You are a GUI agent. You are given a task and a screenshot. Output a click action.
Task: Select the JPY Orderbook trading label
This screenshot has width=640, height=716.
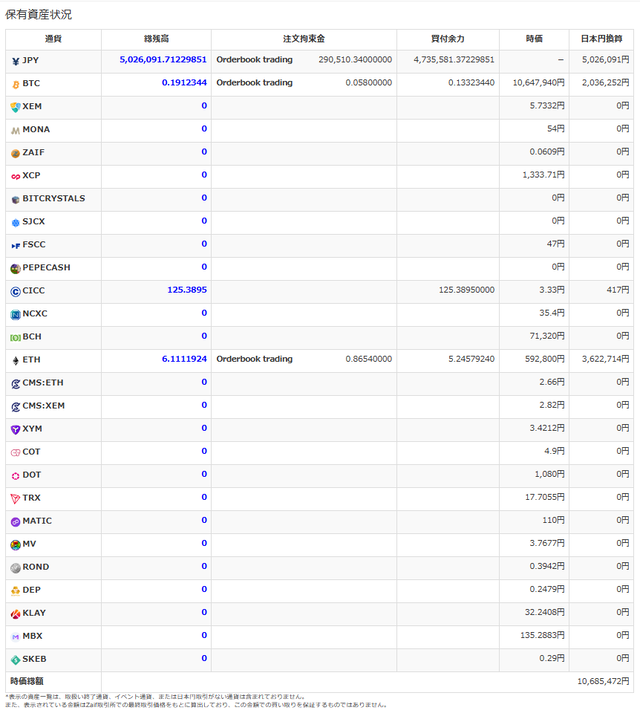[x=254, y=60]
